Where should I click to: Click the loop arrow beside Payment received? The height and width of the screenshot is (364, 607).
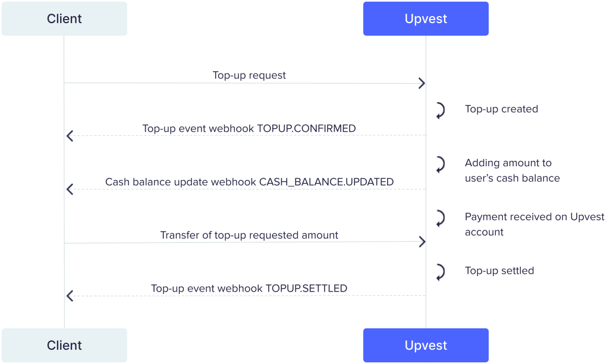coord(440,218)
